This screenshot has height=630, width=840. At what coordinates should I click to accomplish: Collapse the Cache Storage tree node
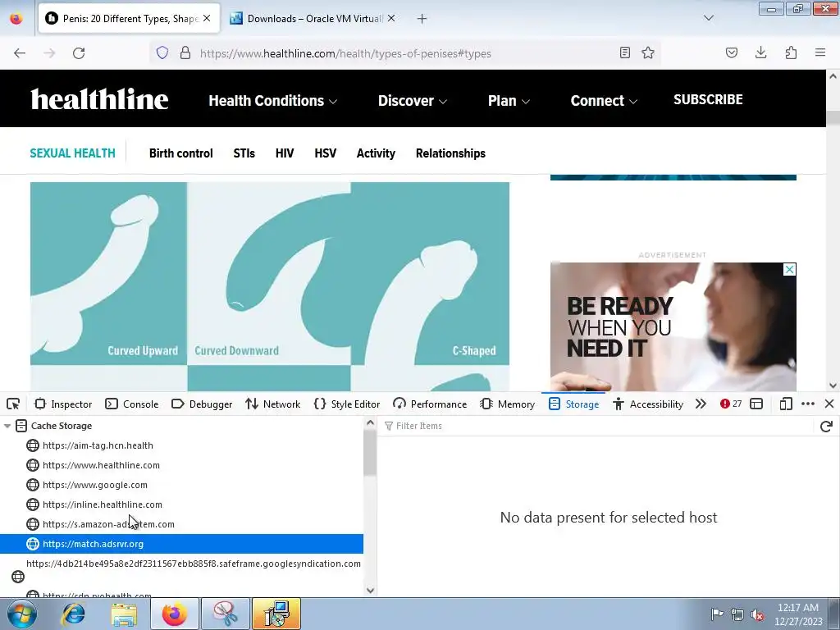coord(7,426)
